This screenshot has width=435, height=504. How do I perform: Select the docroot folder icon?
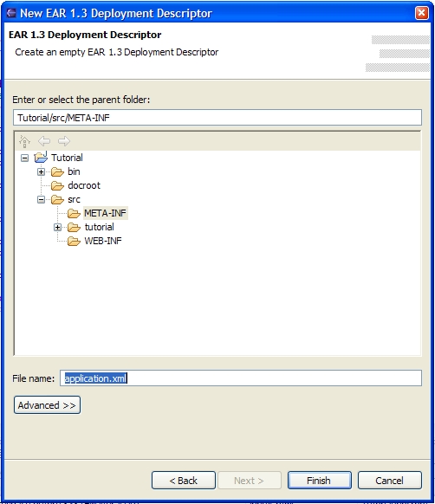click(57, 186)
